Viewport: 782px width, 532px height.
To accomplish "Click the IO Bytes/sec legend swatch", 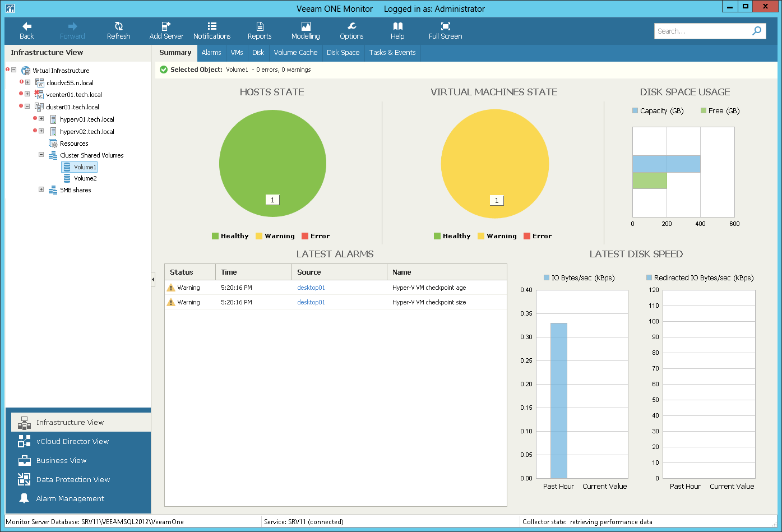I will 547,277.
